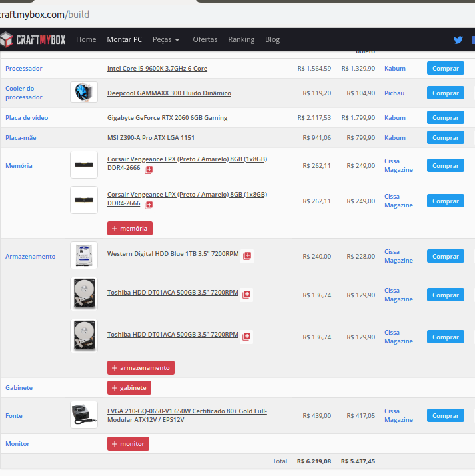The image size is (475, 476).
Task: Expand the Peças dropdown menu
Action: pos(166,39)
